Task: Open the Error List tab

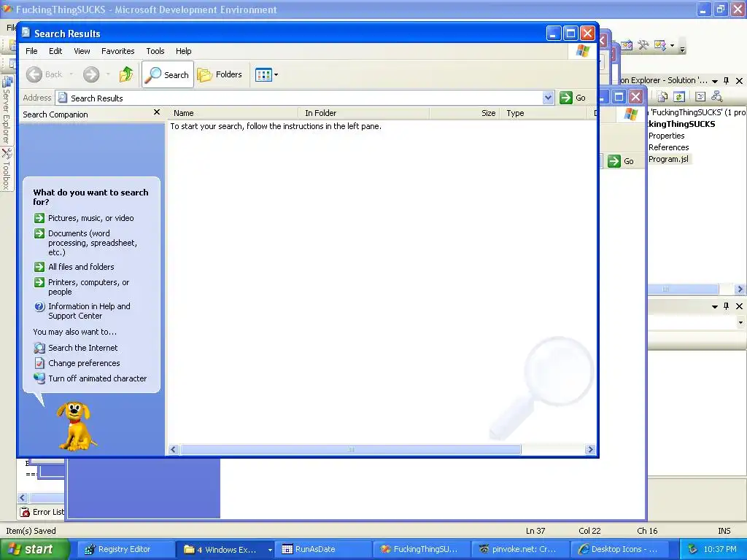Action: (42, 512)
